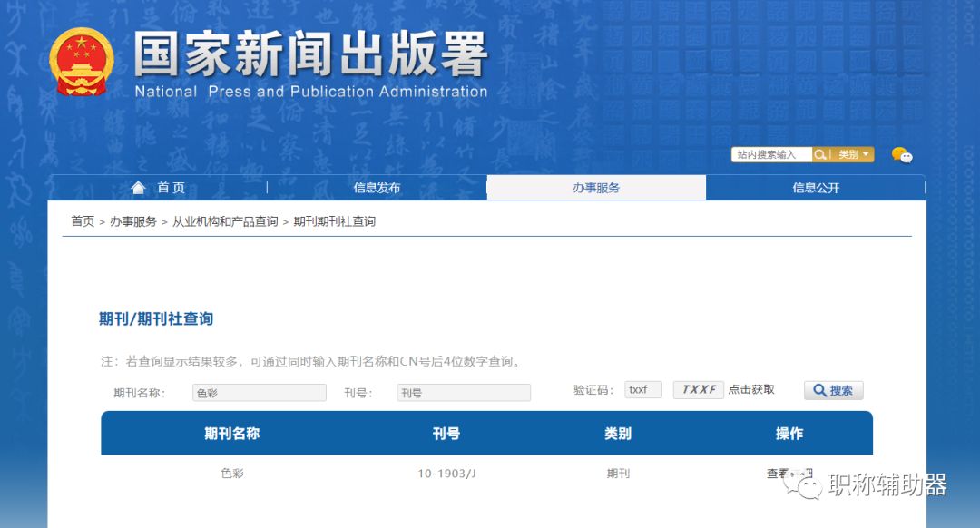
Task: Click the 刊号 input field
Action: (x=463, y=392)
